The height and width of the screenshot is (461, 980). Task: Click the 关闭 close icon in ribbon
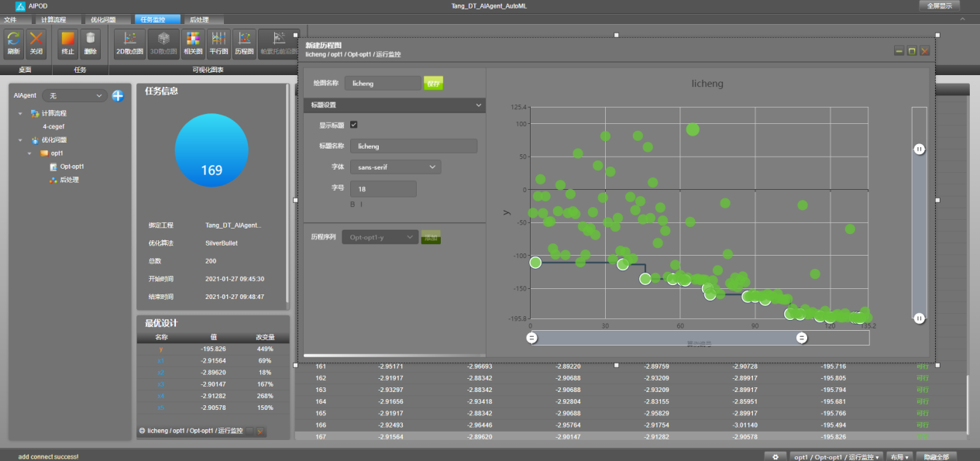(x=36, y=44)
